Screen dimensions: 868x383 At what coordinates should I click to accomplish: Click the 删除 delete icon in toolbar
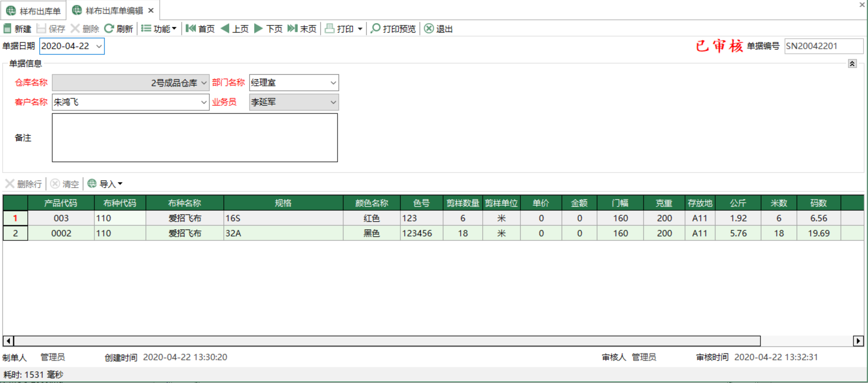pos(75,28)
